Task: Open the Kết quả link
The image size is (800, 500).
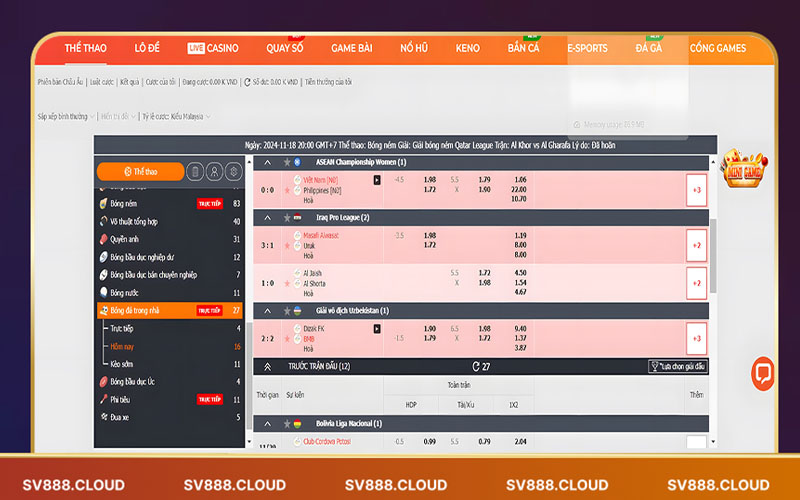Action: point(129,82)
